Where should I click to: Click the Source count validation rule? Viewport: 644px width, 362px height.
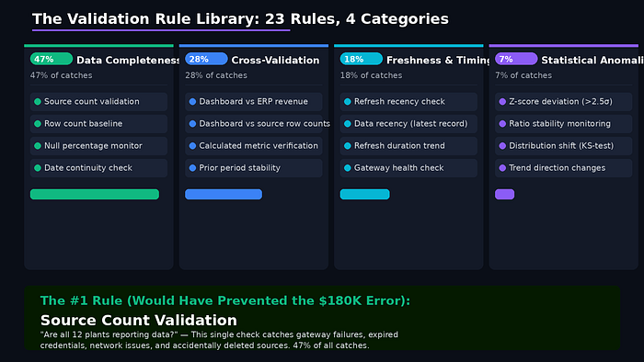98,102
